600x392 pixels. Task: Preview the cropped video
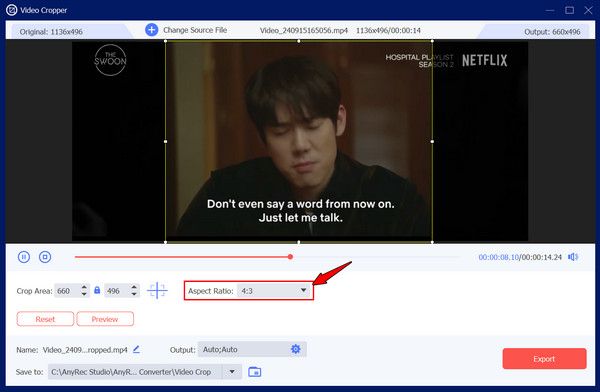click(x=105, y=319)
